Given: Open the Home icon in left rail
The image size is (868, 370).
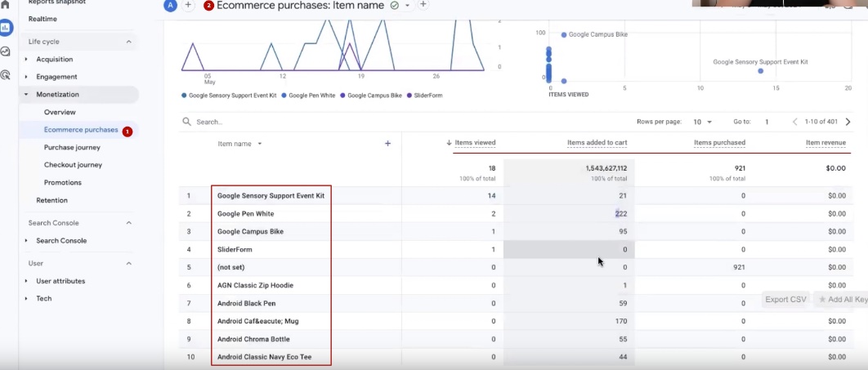Looking at the screenshot, I should pos(6,5).
